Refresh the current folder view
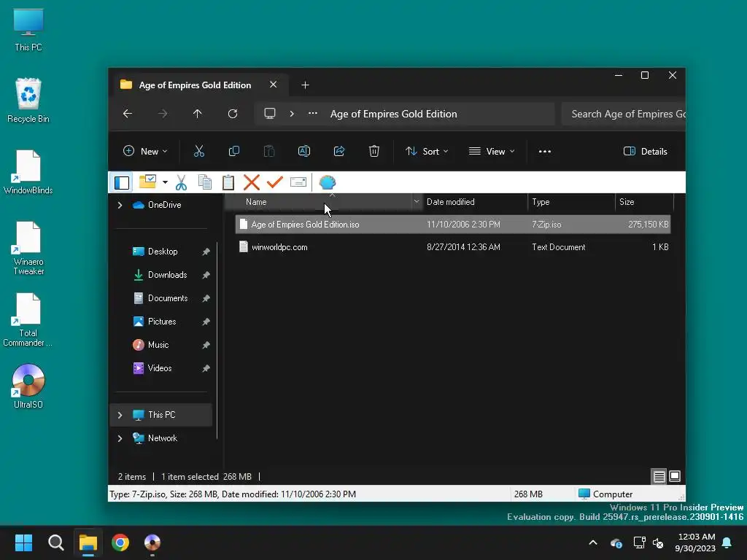Viewport: 747px width, 560px height. [x=233, y=114]
